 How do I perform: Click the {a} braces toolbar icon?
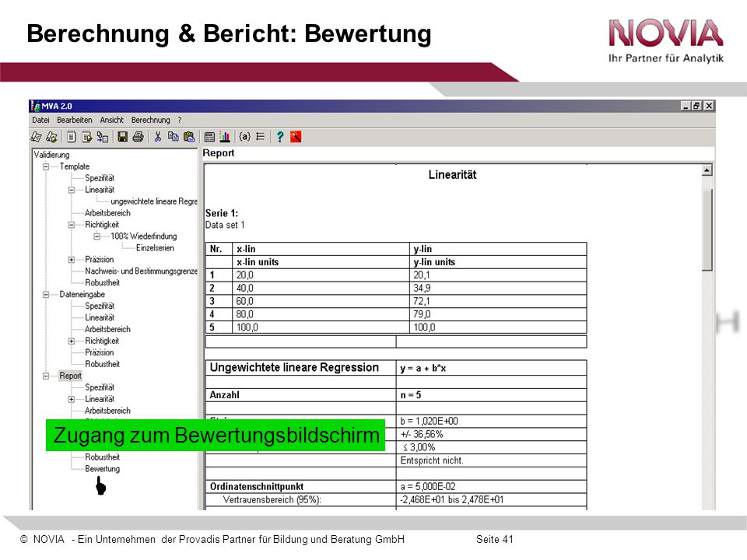coord(244,137)
